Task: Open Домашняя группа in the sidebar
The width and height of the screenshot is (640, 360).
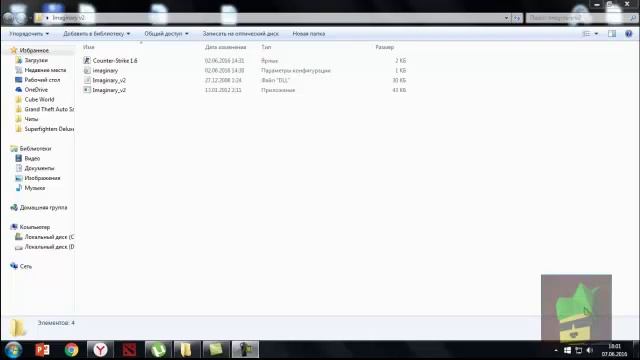Action: point(43,207)
